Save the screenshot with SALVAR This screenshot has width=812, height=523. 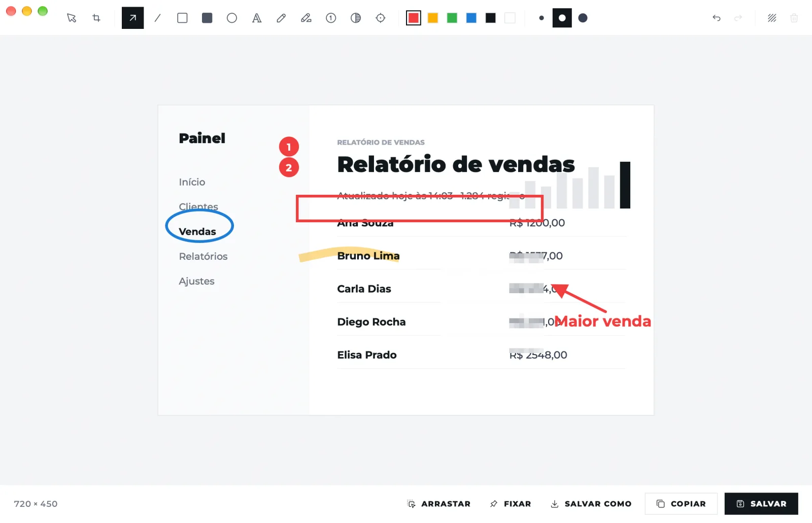click(761, 504)
